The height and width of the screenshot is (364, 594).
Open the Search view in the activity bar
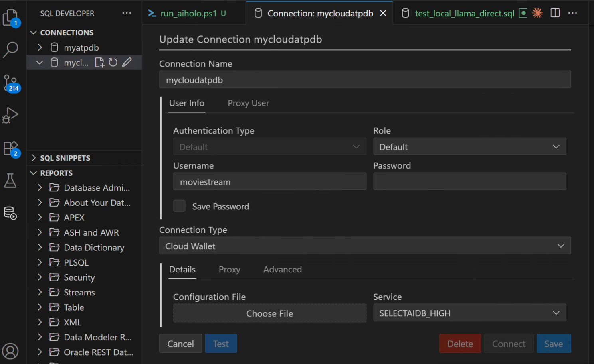tap(11, 50)
